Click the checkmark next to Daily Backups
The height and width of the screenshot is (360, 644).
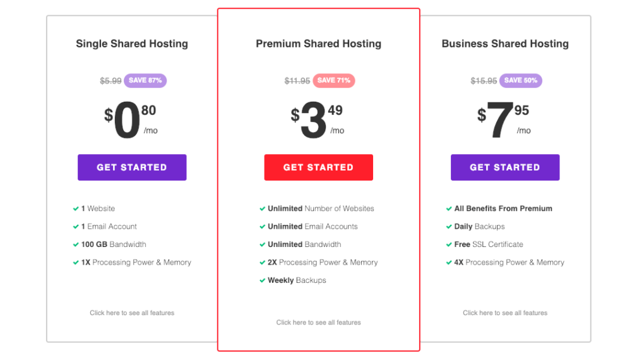448,227
